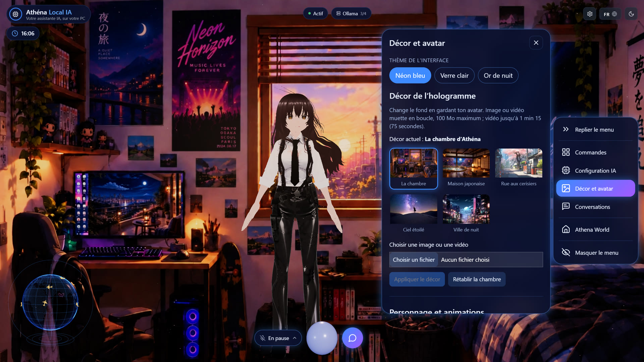Choose the Rue aux cerisiers backdrop thumbnail

point(519,169)
